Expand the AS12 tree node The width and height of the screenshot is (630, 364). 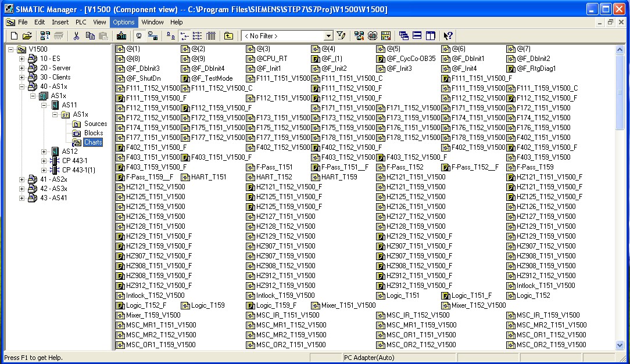coord(44,152)
